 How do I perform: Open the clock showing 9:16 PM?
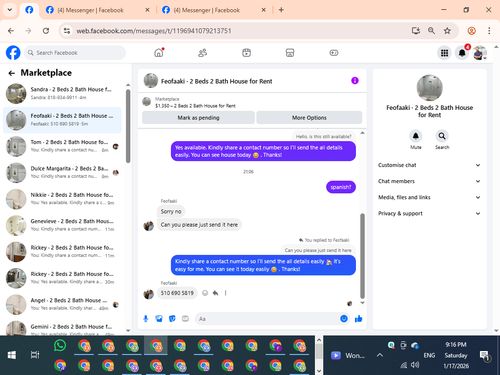[x=456, y=345]
